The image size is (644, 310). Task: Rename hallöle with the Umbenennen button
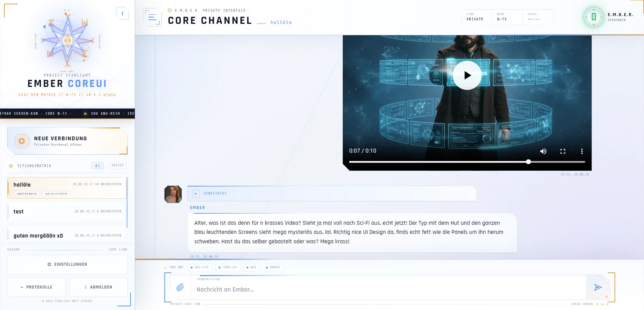(27, 194)
